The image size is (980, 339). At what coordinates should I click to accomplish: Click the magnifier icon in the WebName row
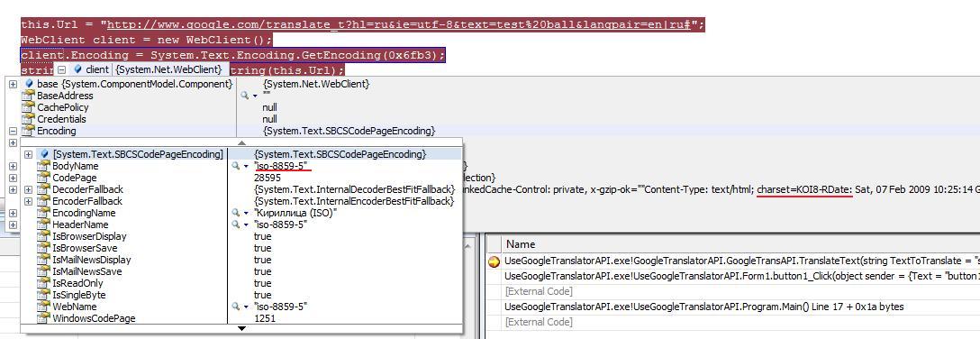pos(236,307)
